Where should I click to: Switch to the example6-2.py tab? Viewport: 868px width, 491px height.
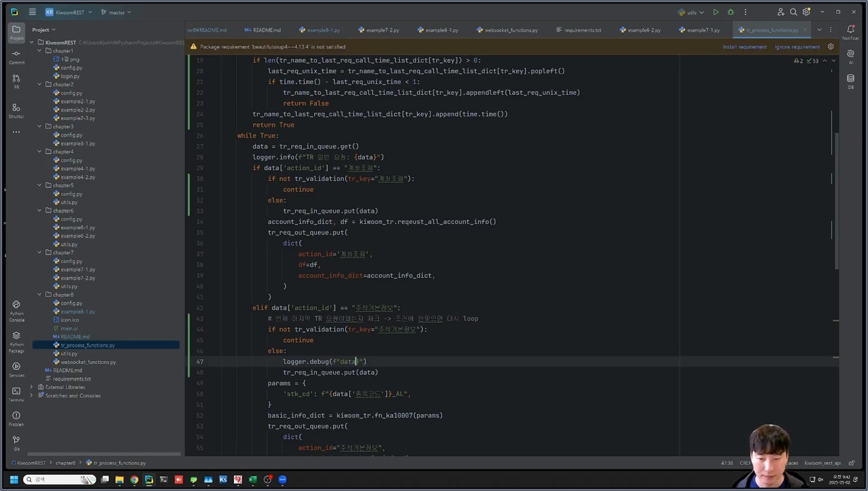pos(640,30)
